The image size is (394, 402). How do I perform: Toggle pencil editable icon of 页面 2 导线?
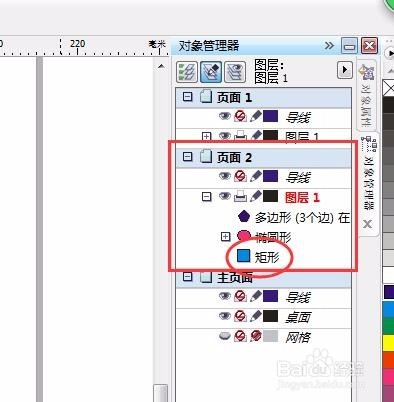tap(255, 176)
